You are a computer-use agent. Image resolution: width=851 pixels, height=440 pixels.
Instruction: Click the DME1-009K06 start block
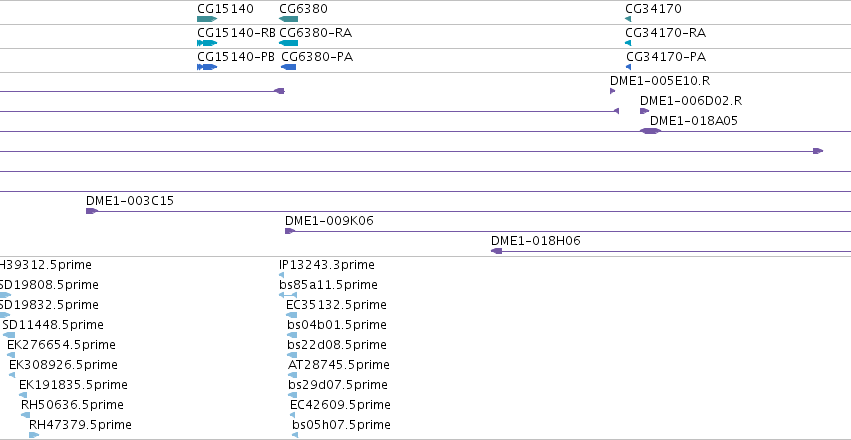(290, 231)
